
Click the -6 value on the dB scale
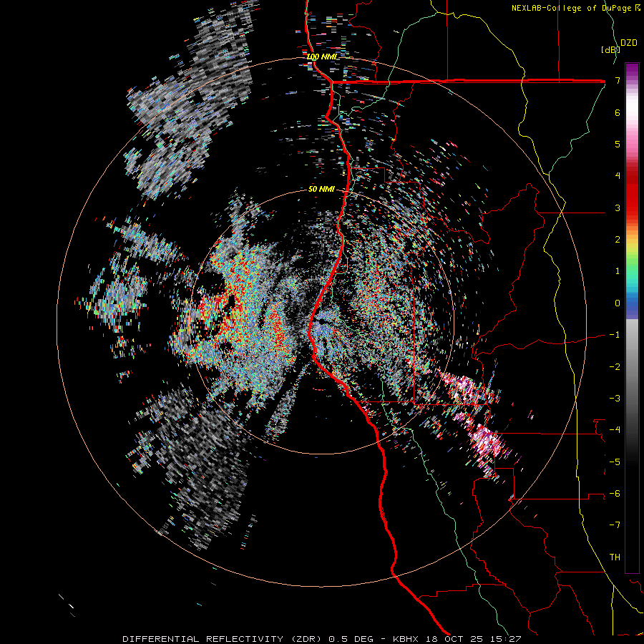pos(615,494)
